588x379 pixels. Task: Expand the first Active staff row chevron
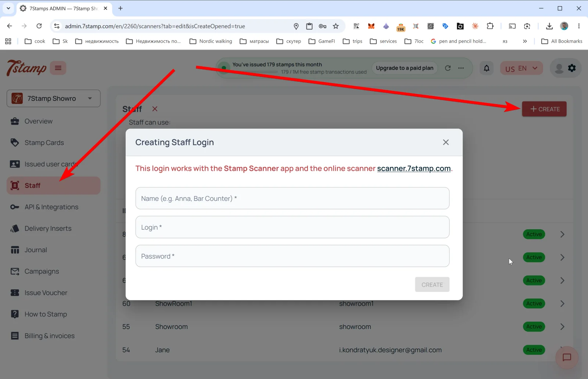[562, 234]
